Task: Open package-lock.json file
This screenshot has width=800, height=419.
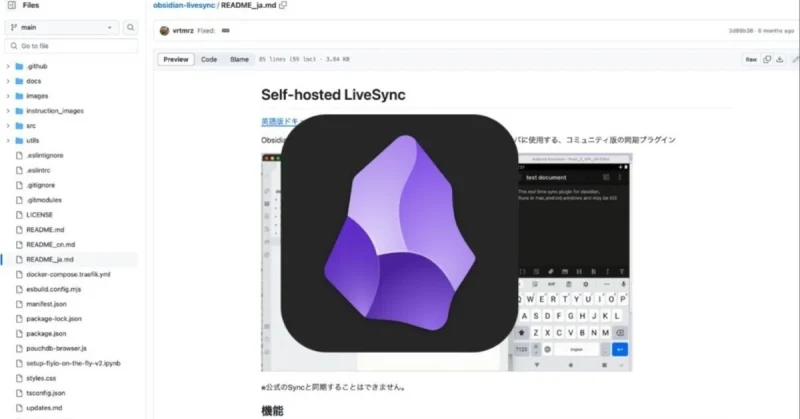Action: pyautogui.click(x=54, y=318)
